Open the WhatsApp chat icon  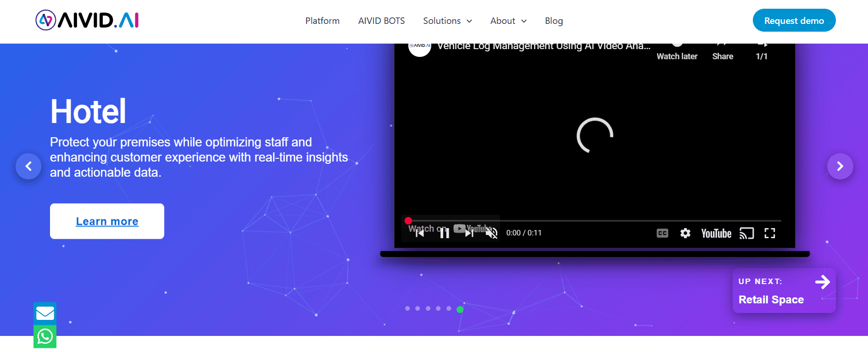pos(45,337)
